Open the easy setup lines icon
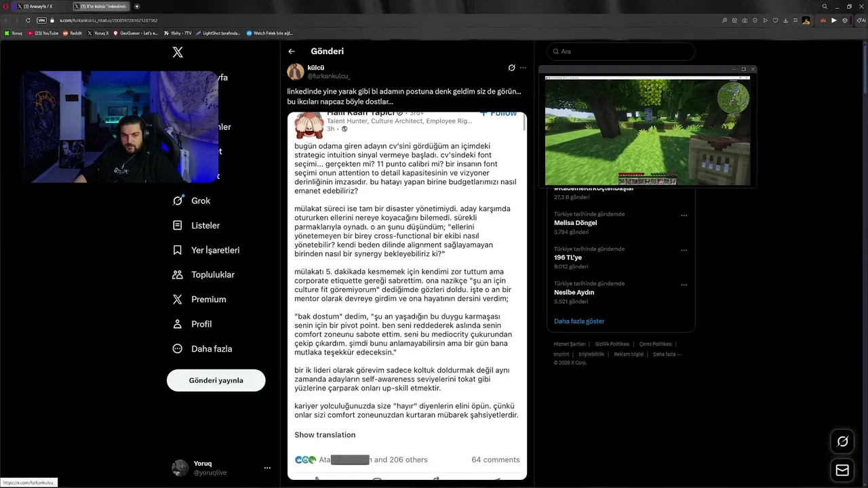Screen dimensions: 868x488 [x=795, y=20]
